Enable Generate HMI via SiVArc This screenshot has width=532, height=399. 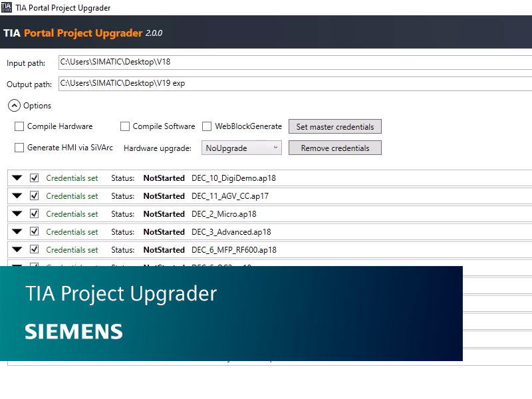click(x=19, y=148)
